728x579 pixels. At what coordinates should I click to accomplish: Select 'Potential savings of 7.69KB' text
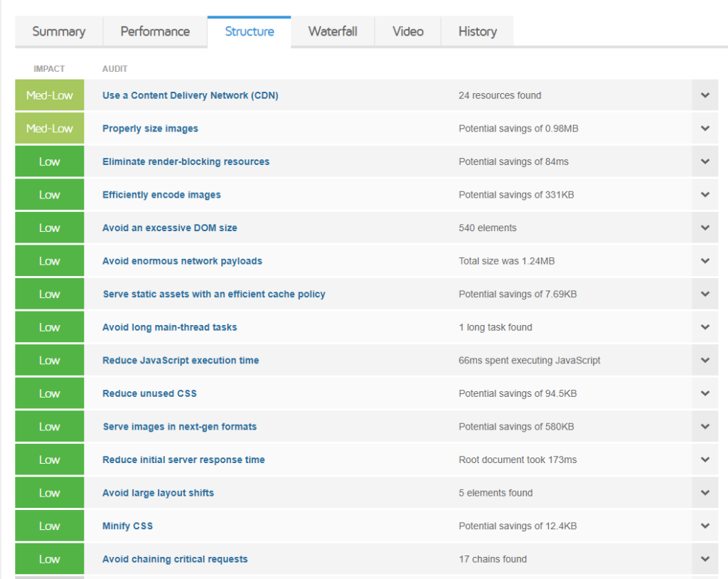coord(518,294)
